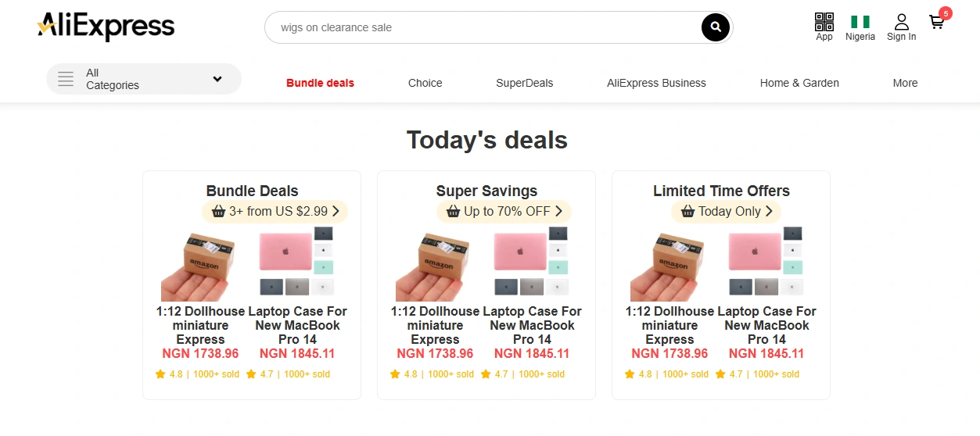Navigate to Home & Garden
980x436 pixels.
tap(799, 83)
